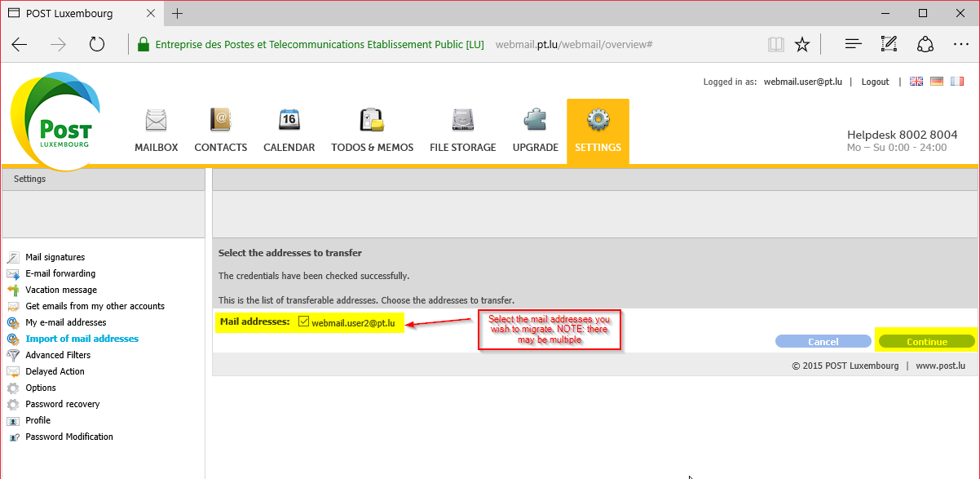Open Reading view icon
This screenshot has width=980, height=479.
pos(775,44)
